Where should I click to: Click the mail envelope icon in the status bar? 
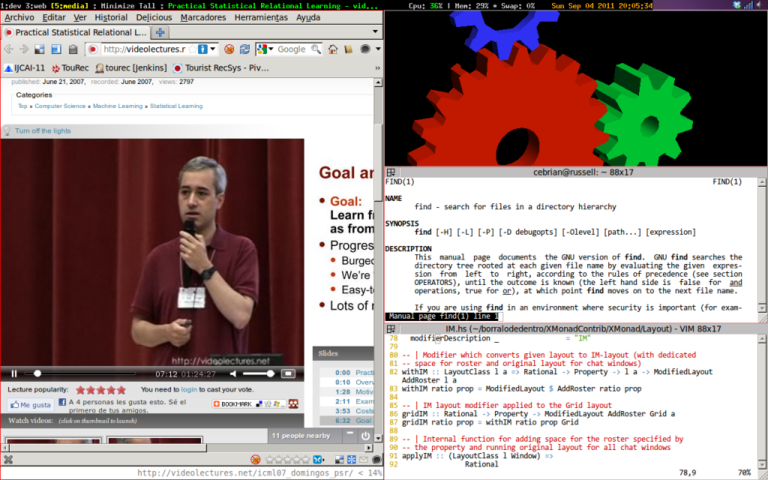[363, 459]
